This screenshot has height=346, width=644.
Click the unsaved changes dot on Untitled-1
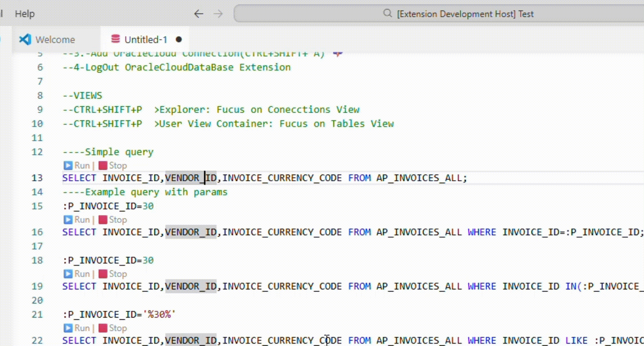(x=178, y=39)
